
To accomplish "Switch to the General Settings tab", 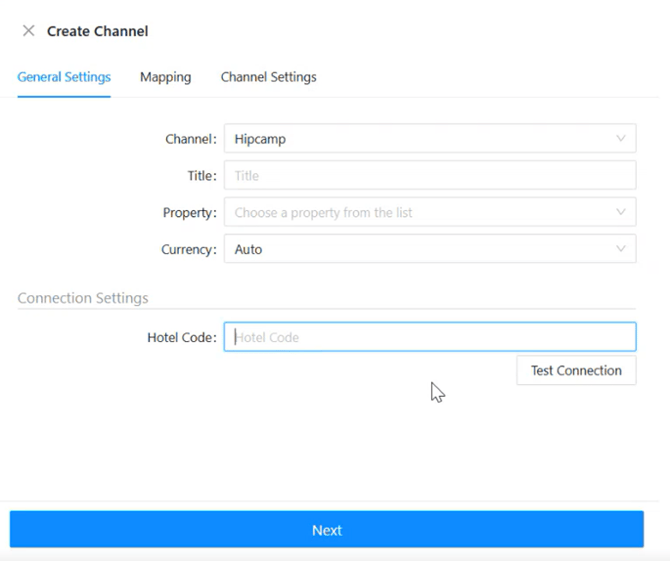I will pos(64,77).
